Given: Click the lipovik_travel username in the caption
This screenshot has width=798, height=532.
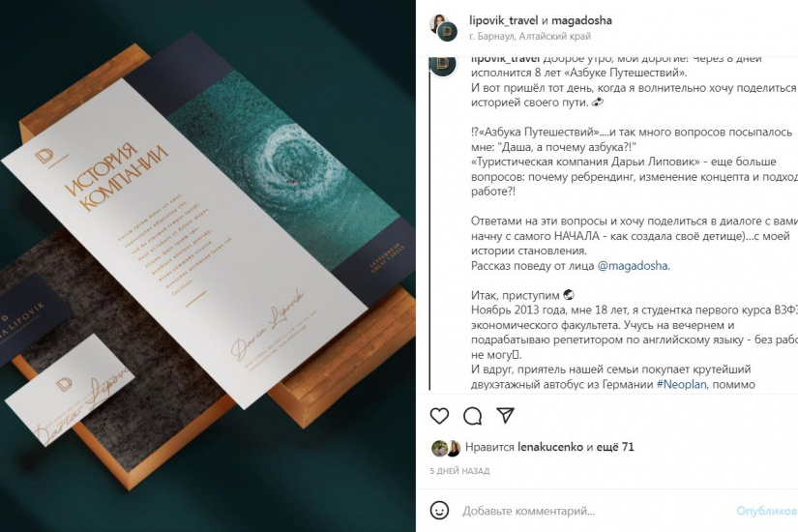Looking at the screenshot, I should [x=505, y=59].
